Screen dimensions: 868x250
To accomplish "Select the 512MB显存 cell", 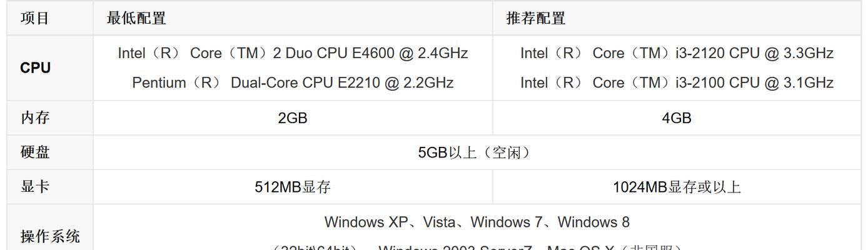I will (x=293, y=187).
